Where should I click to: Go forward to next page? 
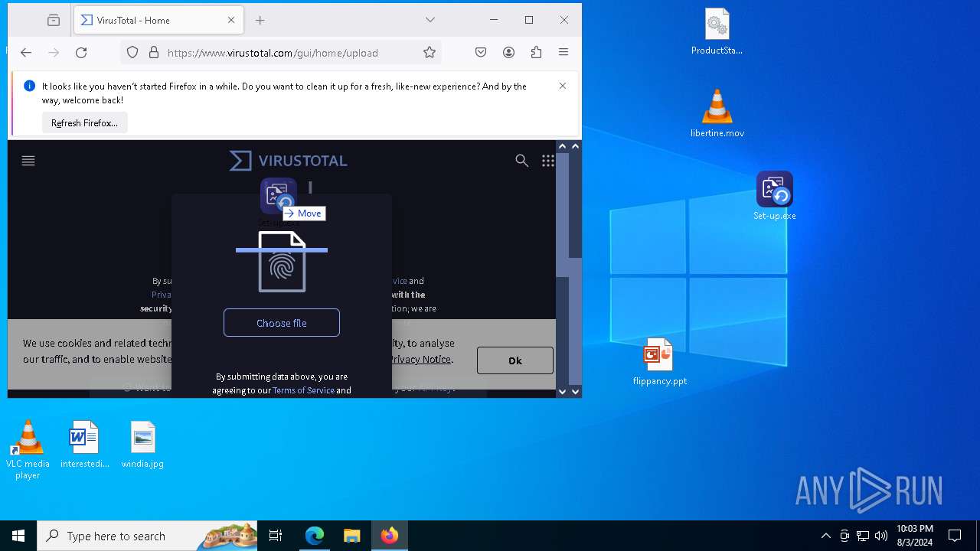54,53
